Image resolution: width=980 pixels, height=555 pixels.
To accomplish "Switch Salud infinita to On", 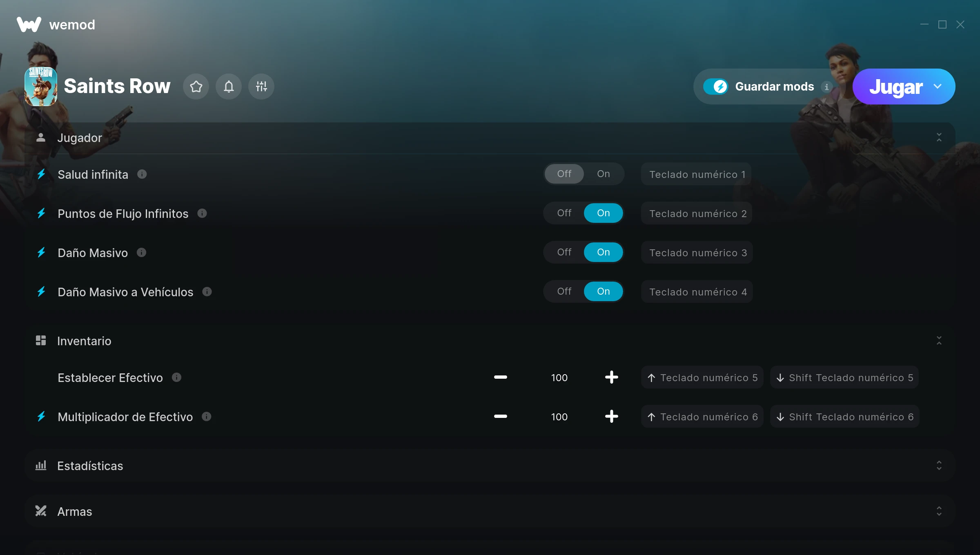I will coord(604,174).
